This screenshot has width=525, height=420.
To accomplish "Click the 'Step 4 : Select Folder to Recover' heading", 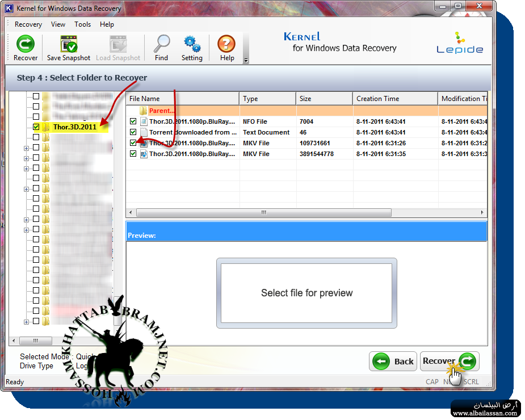I will point(82,78).
